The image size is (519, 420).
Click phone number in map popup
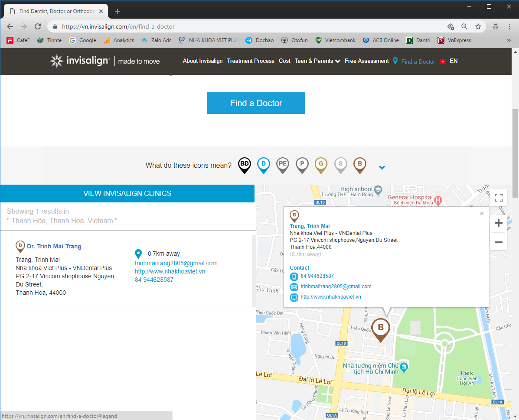click(x=317, y=276)
